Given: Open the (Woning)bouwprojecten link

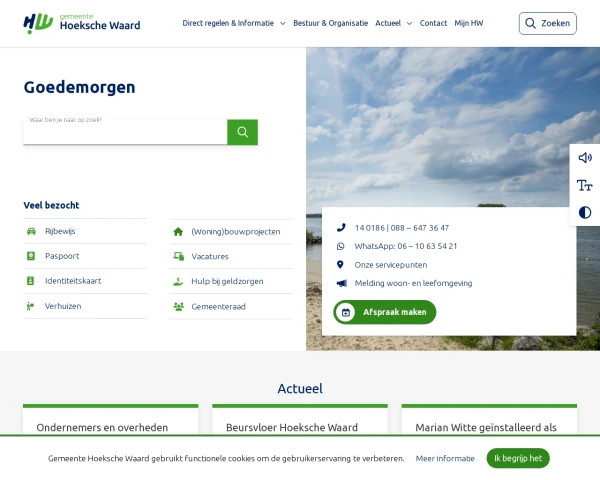Looking at the screenshot, I should pyautogui.click(x=236, y=232).
